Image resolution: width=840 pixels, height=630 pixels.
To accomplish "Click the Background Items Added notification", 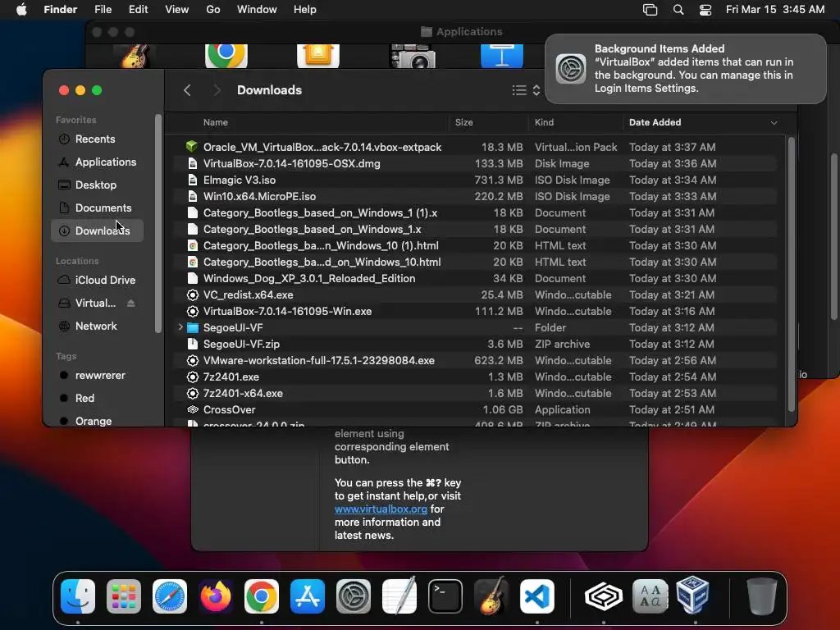I will point(685,69).
